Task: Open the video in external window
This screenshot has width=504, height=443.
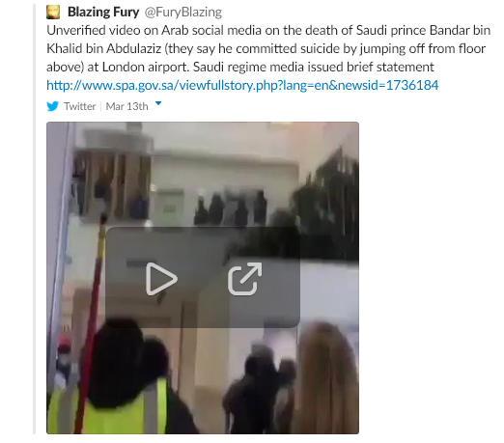Action: pos(245,279)
